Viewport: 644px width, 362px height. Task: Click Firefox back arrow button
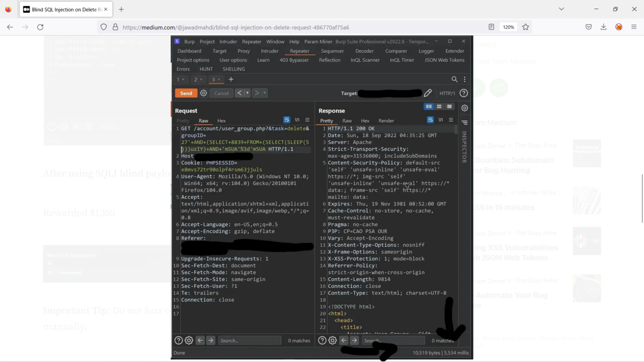pyautogui.click(x=10, y=27)
